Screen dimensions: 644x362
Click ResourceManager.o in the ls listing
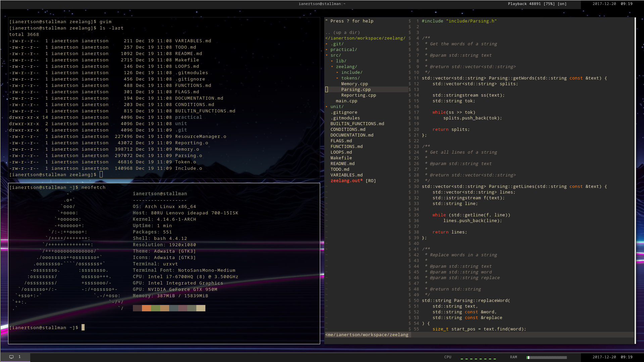pyautogui.click(x=201, y=137)
